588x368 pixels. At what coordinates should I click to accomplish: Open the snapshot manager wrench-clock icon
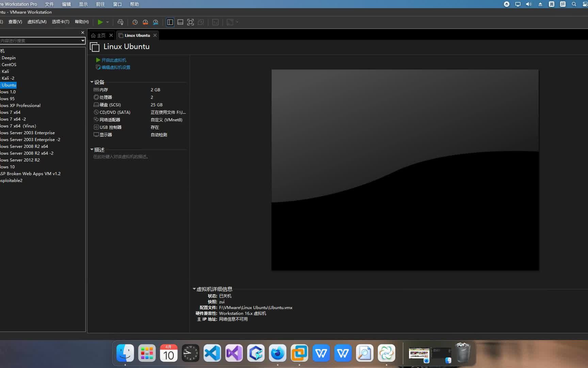156,22
